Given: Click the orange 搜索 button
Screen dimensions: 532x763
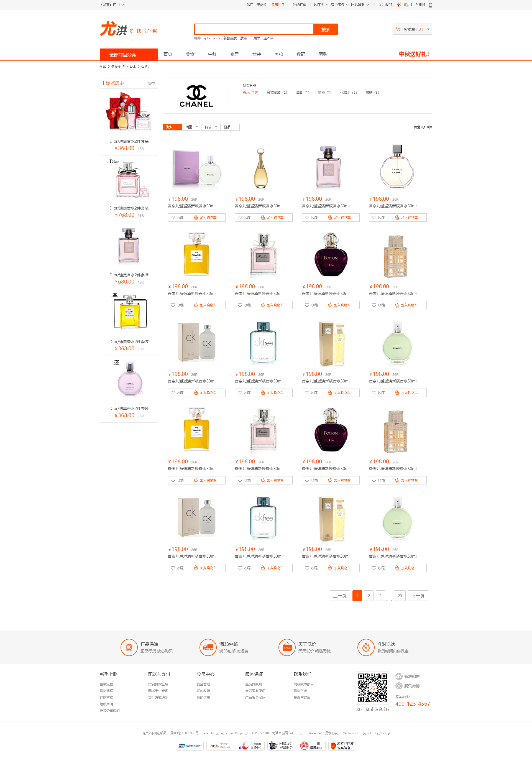Looking at the screenshot, I should pos(326,29).
